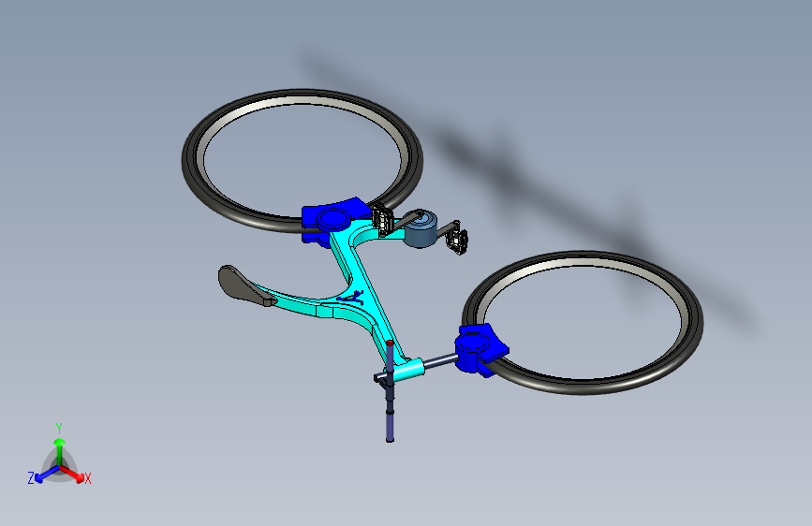Select the pedal at the far right of the crank
Image resolution: width=812 pixels, height=526 pixels.
tap(458, 241)
